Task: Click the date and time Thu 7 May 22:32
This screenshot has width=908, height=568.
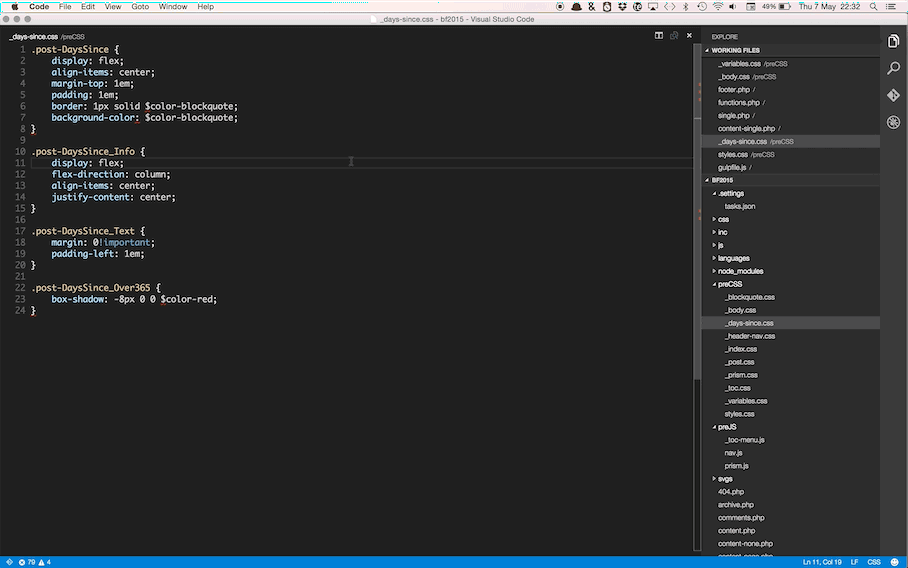Action: [829, 6]
